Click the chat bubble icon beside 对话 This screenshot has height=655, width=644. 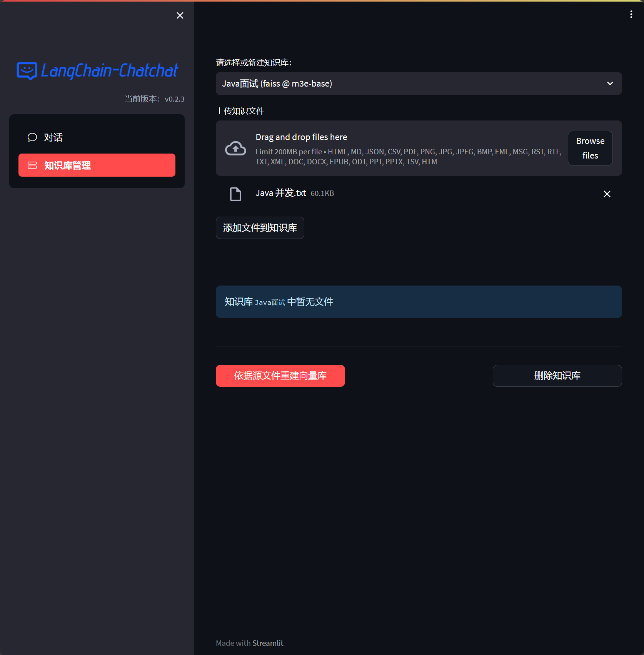click(x=32, y=137)
